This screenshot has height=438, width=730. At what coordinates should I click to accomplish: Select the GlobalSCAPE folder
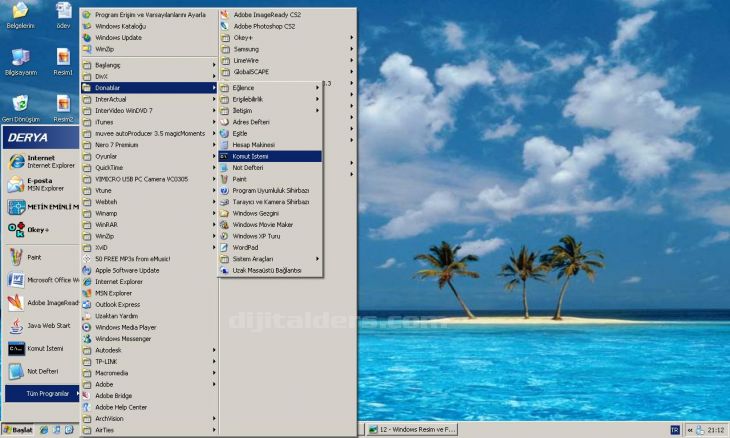point(287,72)
